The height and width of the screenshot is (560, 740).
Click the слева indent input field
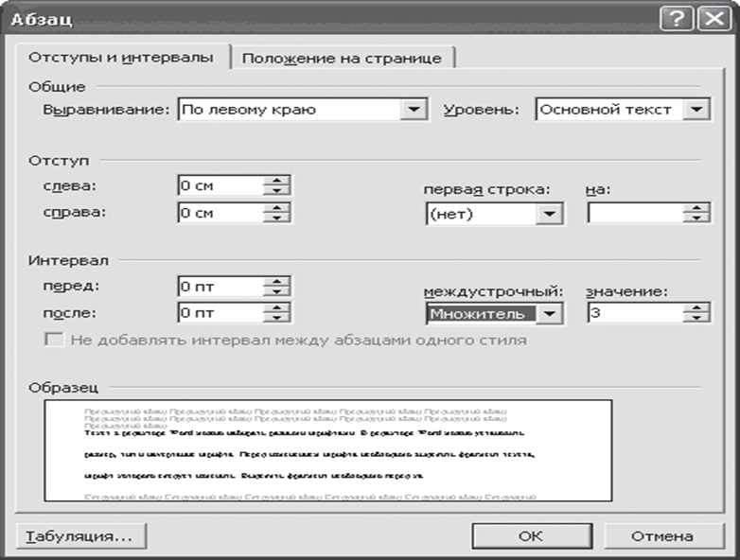click(220, 186)
